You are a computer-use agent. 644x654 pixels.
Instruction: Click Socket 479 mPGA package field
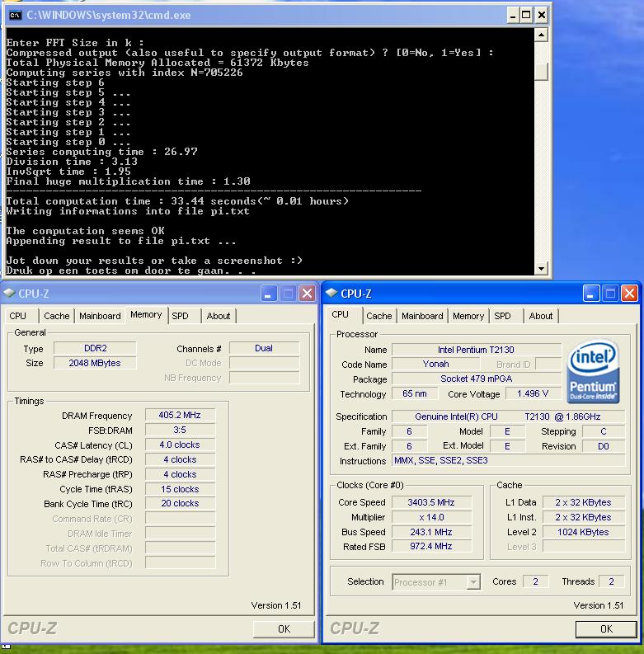pyautogui.click(x=476, y=379)
